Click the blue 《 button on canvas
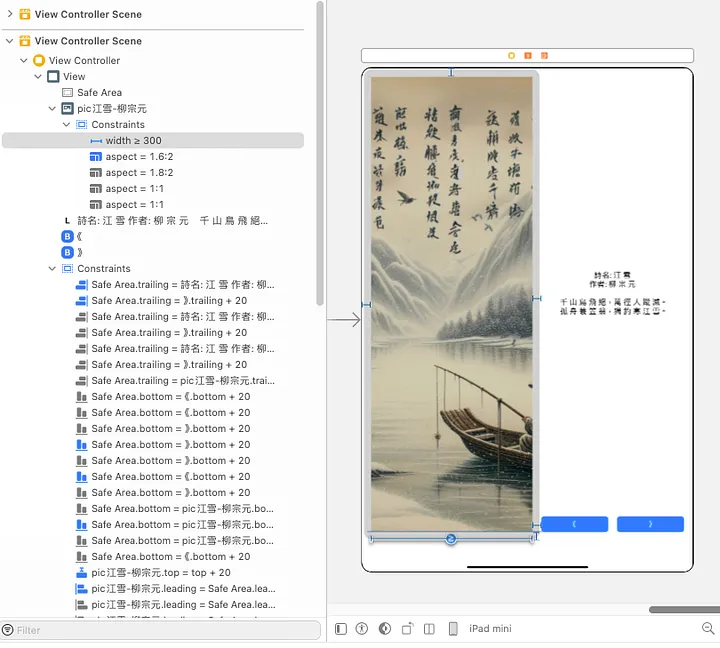 point(574,524)
